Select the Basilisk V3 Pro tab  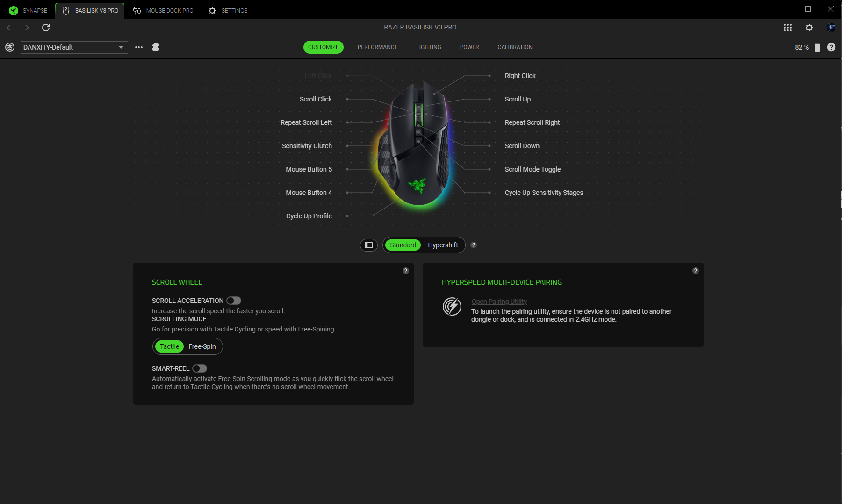click(90, 10)
